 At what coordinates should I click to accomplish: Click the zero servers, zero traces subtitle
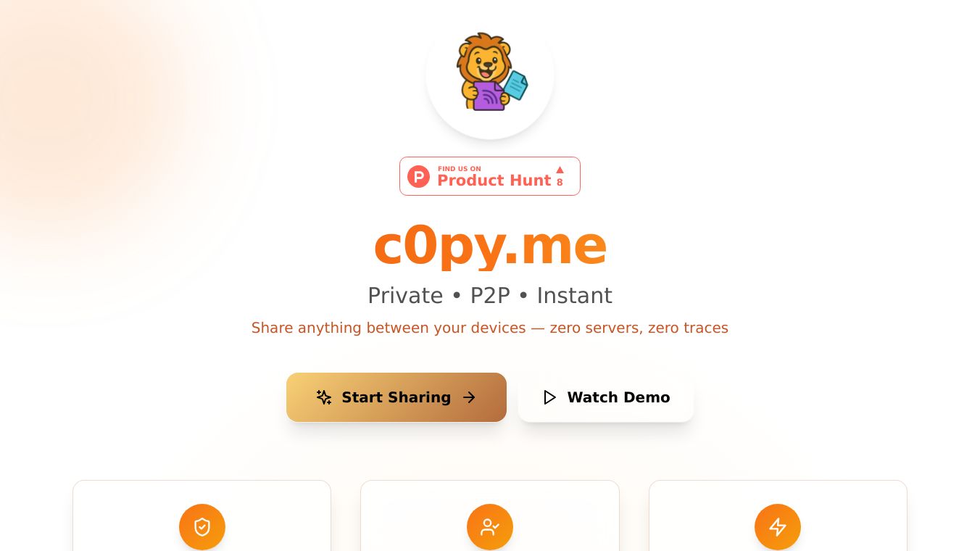490,328
